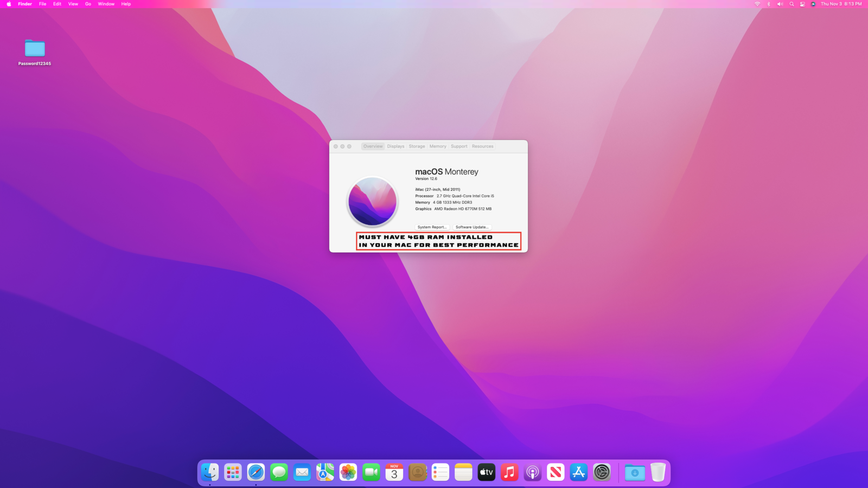This screenshot has height=488, width=868.
Task: Click the macOS Monterey logo image
Action: [373, 201]
